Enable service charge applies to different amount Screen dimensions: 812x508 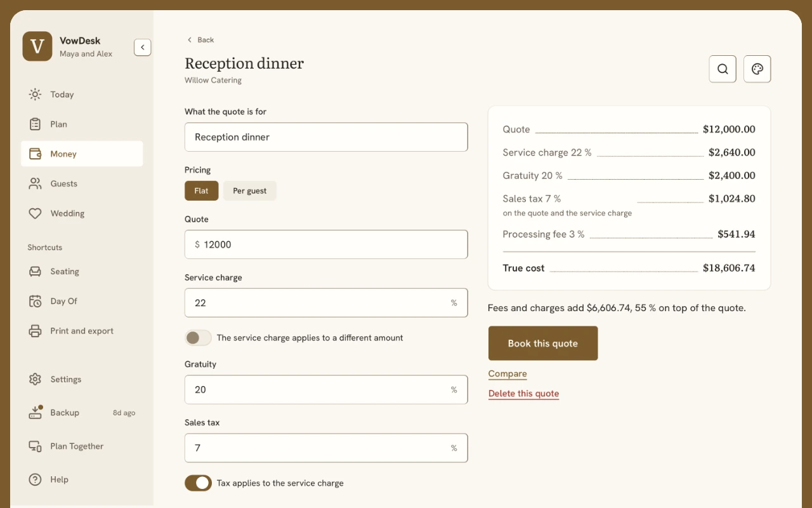(x=198, y=338)
